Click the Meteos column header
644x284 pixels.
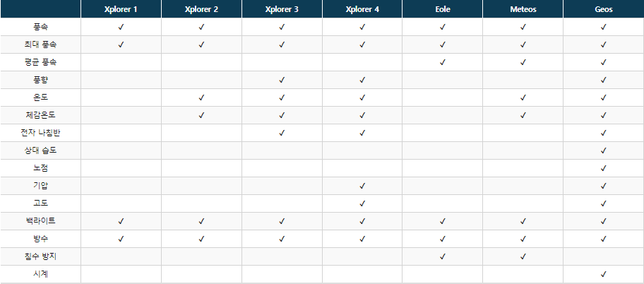click(x=523, y=10)
